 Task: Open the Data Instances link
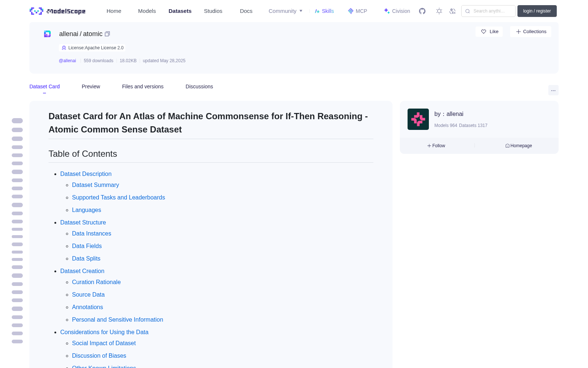[92, 233]
